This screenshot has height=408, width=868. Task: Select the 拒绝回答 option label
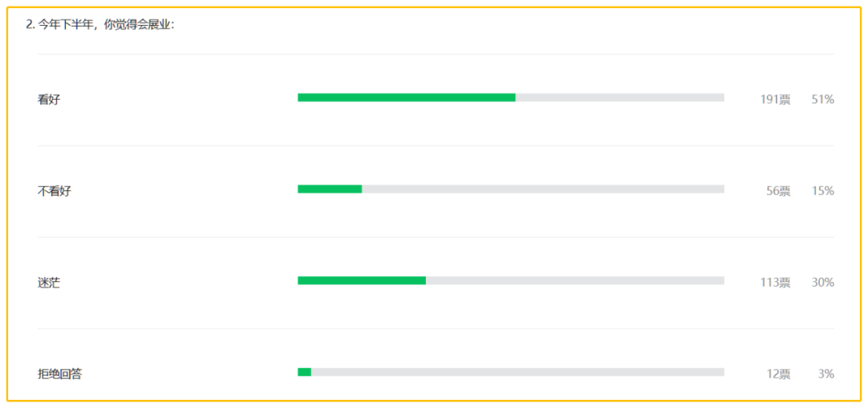tap(59, 374)
